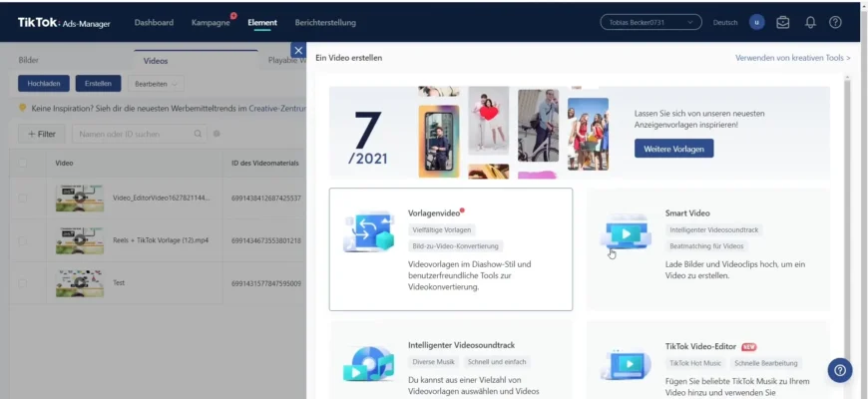868x399 pixels.
Task: Click the 'Schnelle Bearbeitung' tag
Action: pyautogui.click(x=766, y=363)
